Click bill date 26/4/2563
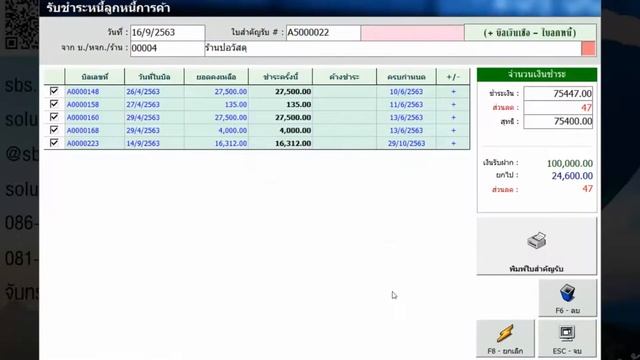 point(143,92)
